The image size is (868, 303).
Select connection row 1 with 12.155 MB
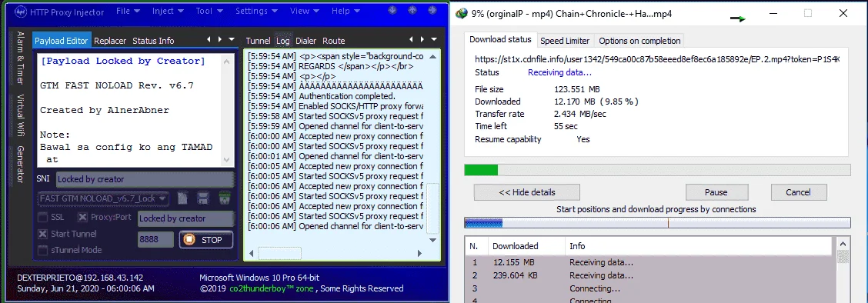pos(649,263)
